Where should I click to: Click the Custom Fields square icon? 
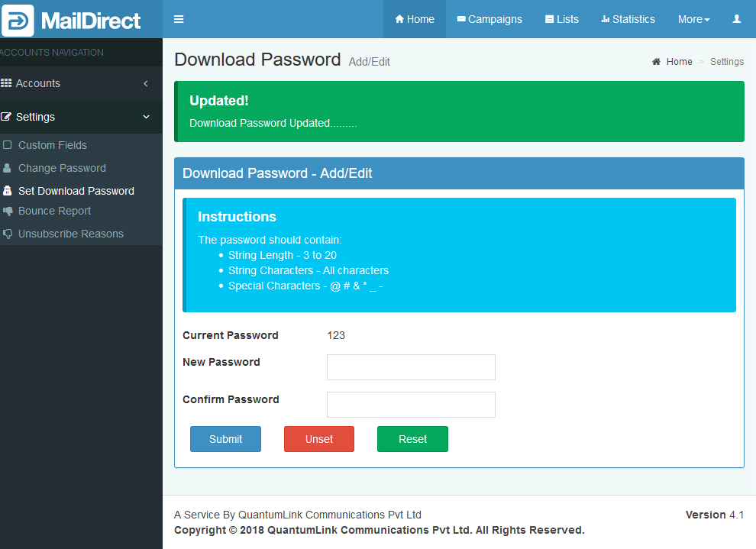[x=8, y=145]
